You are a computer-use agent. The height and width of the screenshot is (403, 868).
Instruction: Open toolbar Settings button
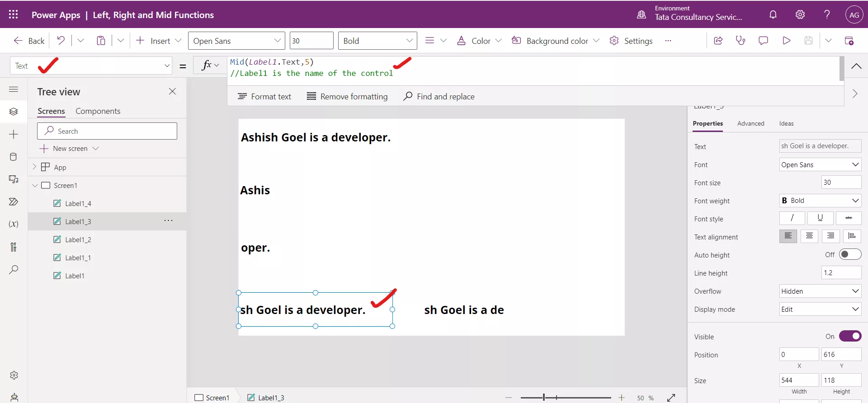pyautogui.click(x=631, y=41)
